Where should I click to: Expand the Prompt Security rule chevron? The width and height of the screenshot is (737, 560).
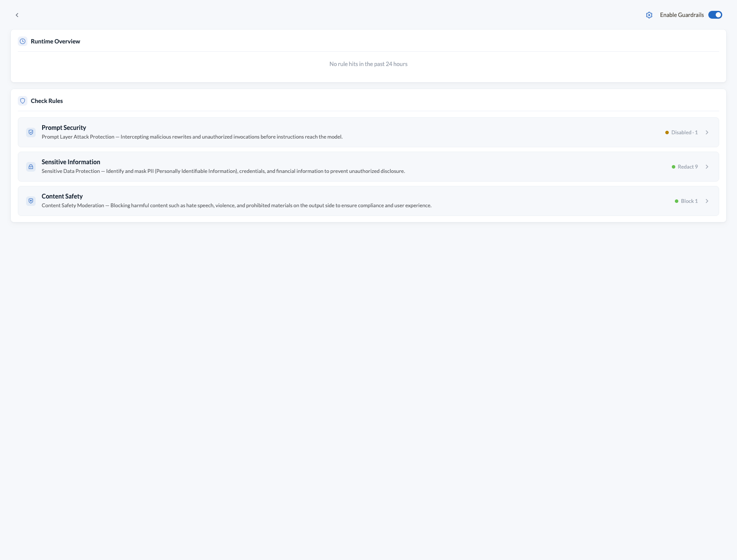click(x=707, y=133)
